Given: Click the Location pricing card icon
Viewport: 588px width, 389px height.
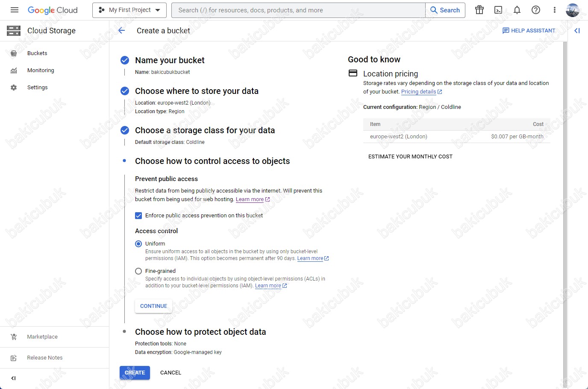Looking at the screenshot, I should tap(353, 73).
